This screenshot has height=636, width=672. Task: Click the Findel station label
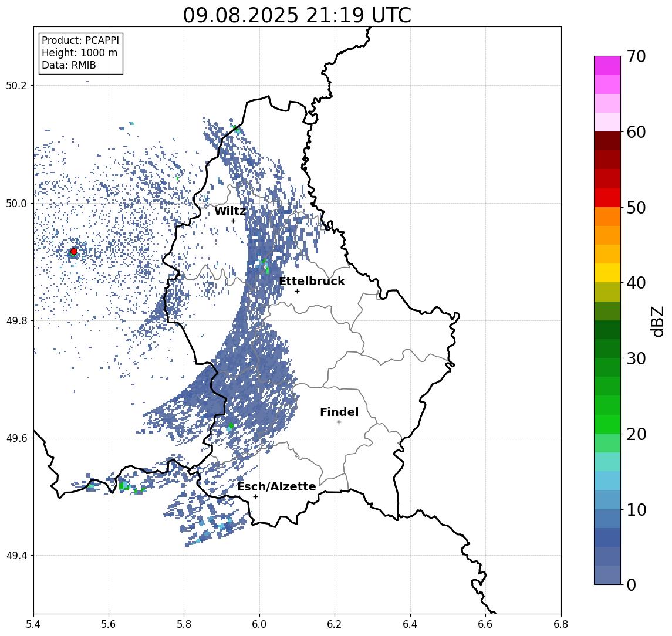[339, 412]
